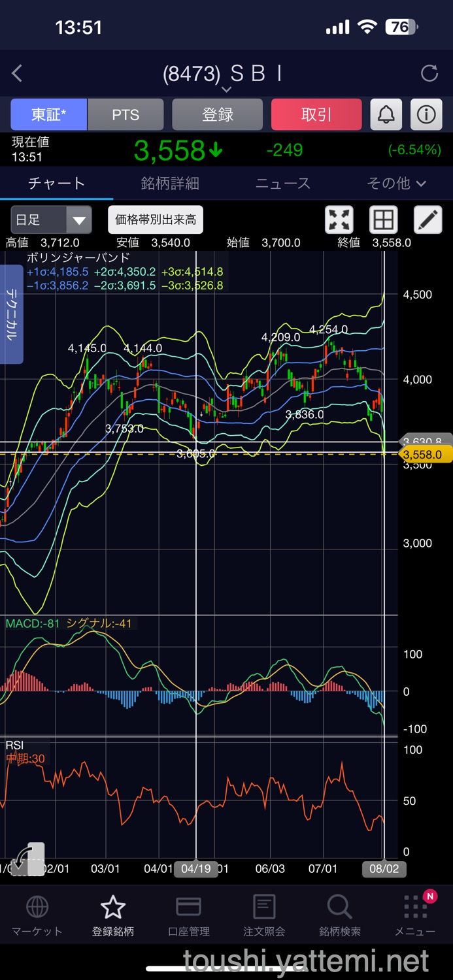
Task: Switch to the PTS market toggle
Action: point(126,115)
